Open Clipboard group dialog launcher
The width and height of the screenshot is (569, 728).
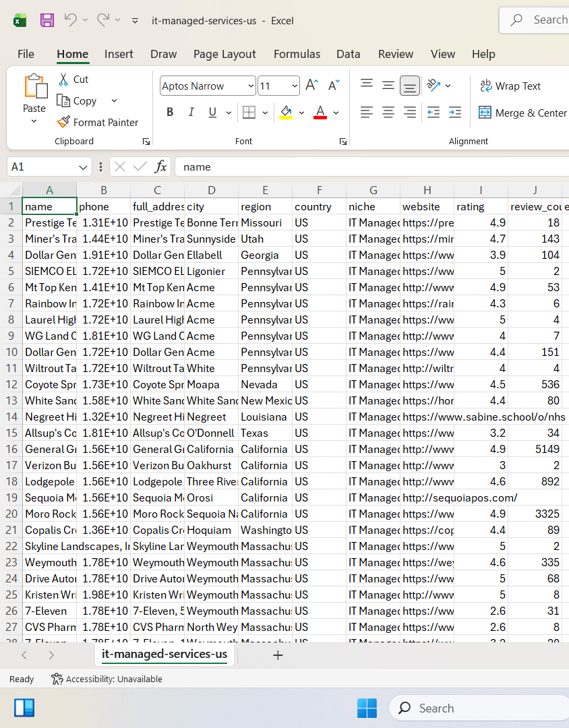[146, 142]
